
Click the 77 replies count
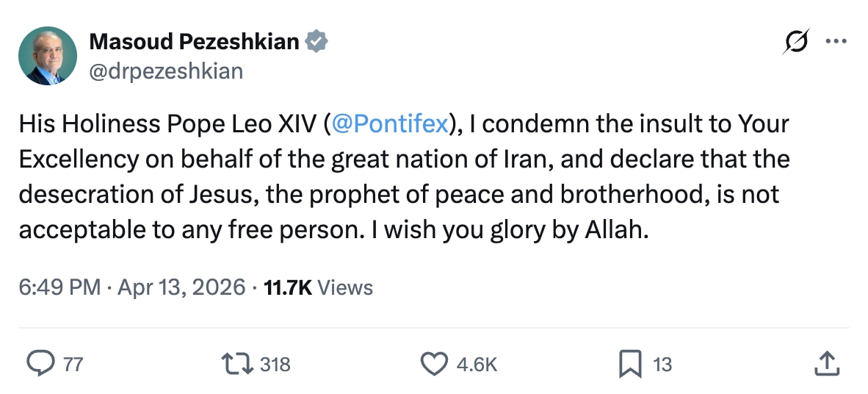tap(73, 364)
